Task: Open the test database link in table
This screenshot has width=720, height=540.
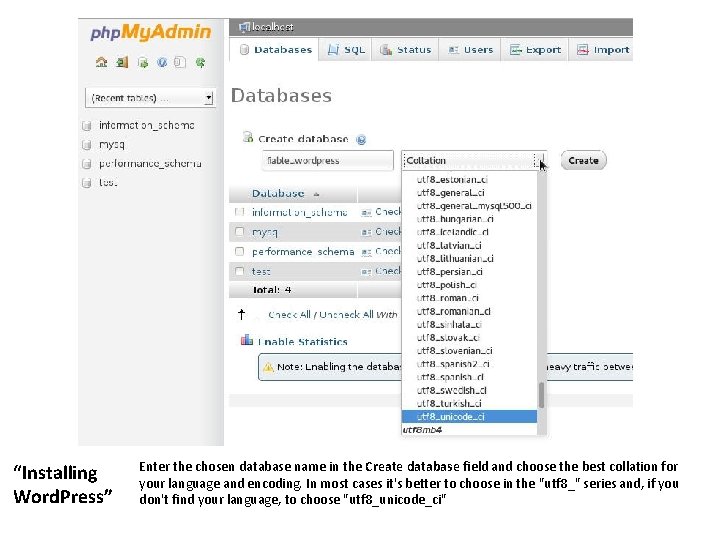Action: [x=261, y=272]
